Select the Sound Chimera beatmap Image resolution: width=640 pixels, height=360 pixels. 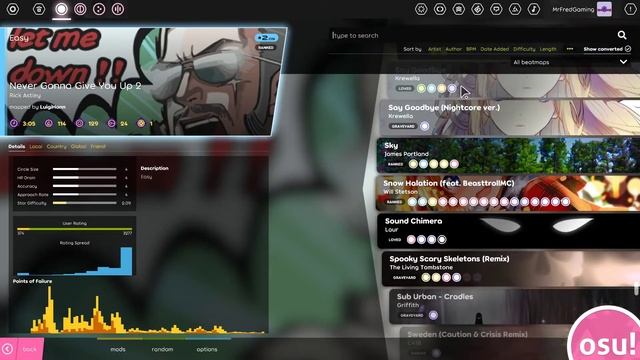point(509,231)
